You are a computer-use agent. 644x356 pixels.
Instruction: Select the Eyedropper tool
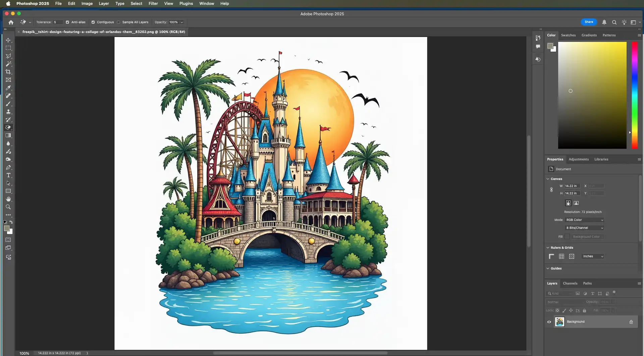(x=8, y=88)
